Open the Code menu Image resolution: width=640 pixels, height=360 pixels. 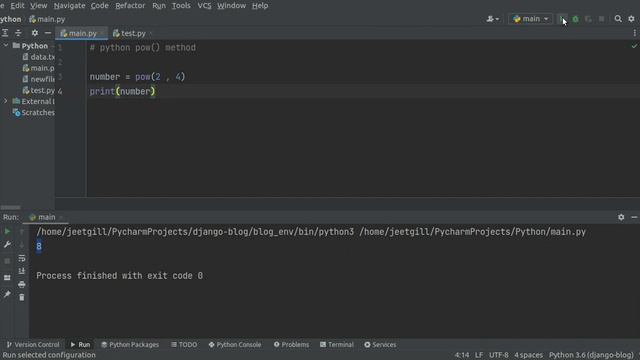(100, 6)
